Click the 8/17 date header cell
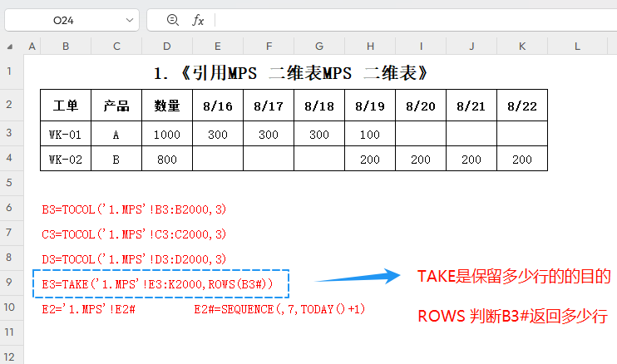The width and height of the screenshot is (617, 364). (x=269, y=106)
